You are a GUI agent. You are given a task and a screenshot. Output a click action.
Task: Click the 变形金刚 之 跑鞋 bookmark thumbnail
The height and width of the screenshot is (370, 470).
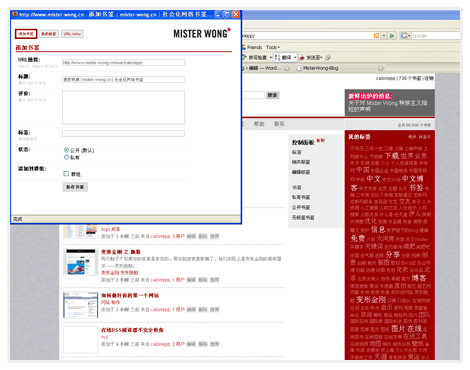click(x=80, y=262)
